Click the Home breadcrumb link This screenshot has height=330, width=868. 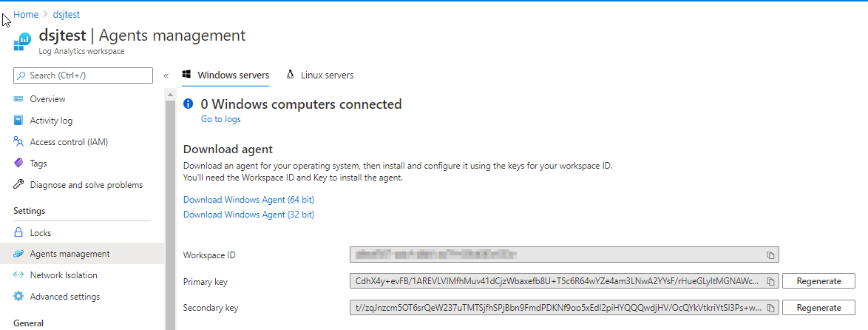tap(26, 14)
